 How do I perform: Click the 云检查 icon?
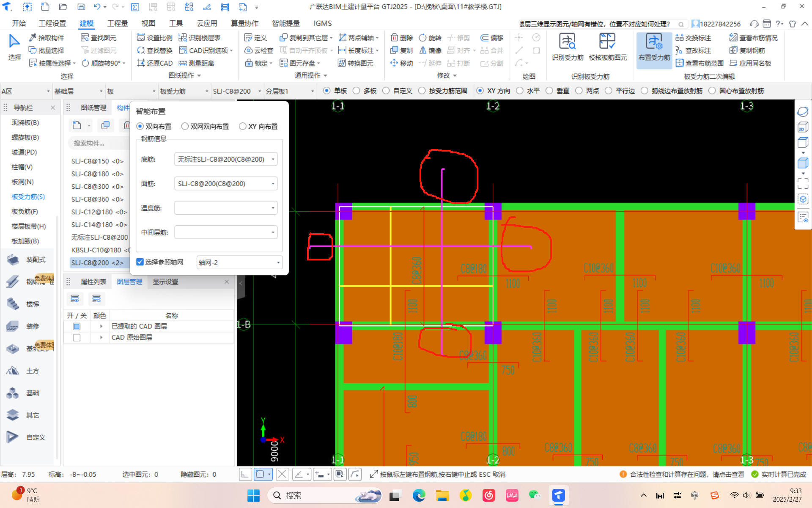[249, 51]
